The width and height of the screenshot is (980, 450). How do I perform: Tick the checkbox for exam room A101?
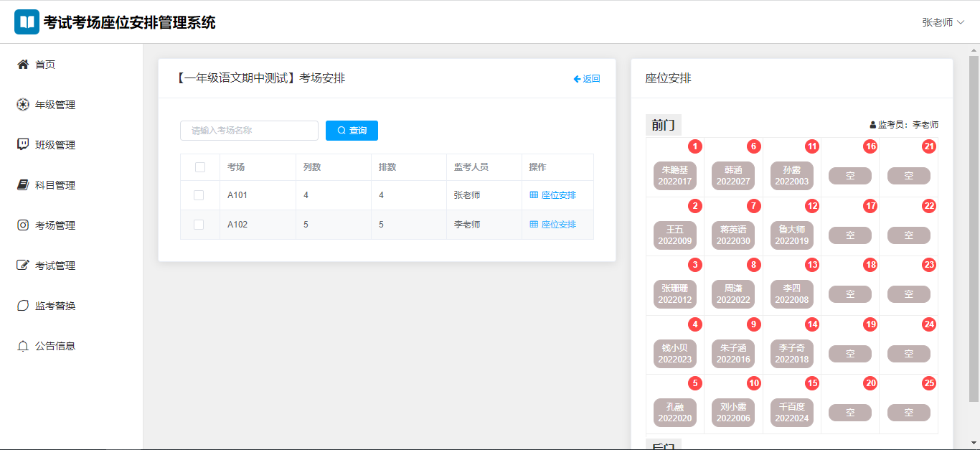pos(199,195)
